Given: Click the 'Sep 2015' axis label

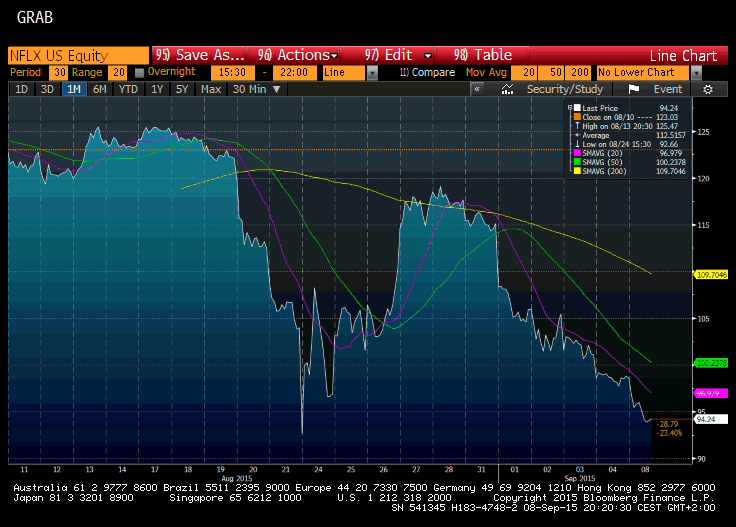Looking at the screenshot, I should 580,479.
